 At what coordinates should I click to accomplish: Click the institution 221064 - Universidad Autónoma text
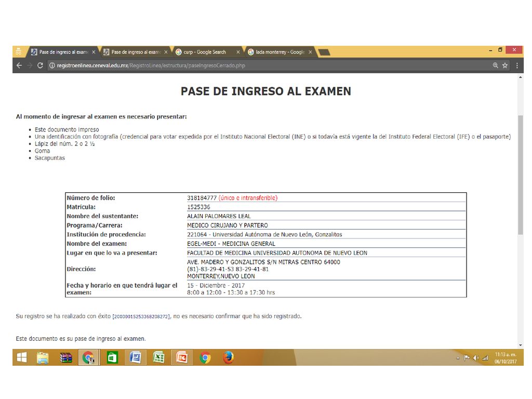pos(264,234)
